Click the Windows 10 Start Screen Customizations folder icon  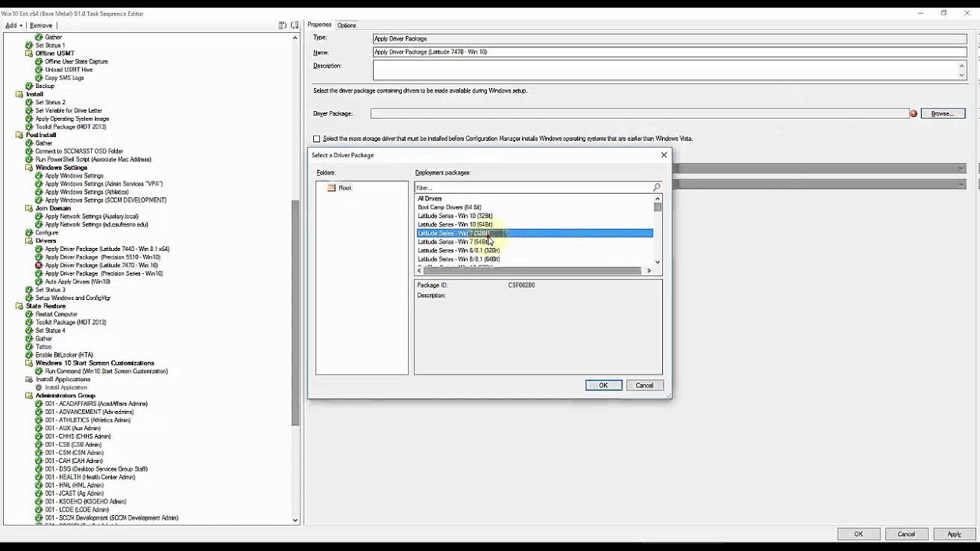(x=29, y=364)
